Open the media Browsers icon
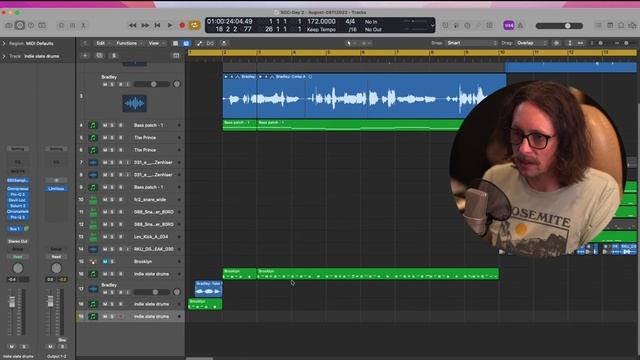 tap(632, 25)
